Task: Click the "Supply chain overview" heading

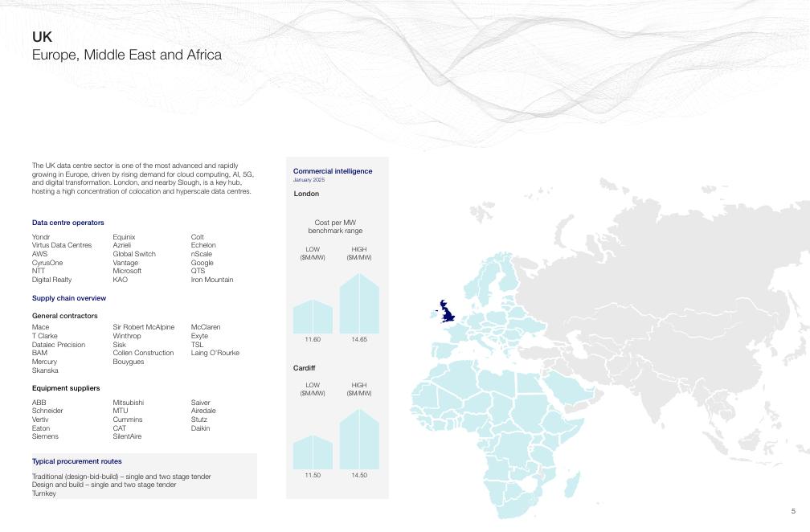Action: tap(69, 298)
